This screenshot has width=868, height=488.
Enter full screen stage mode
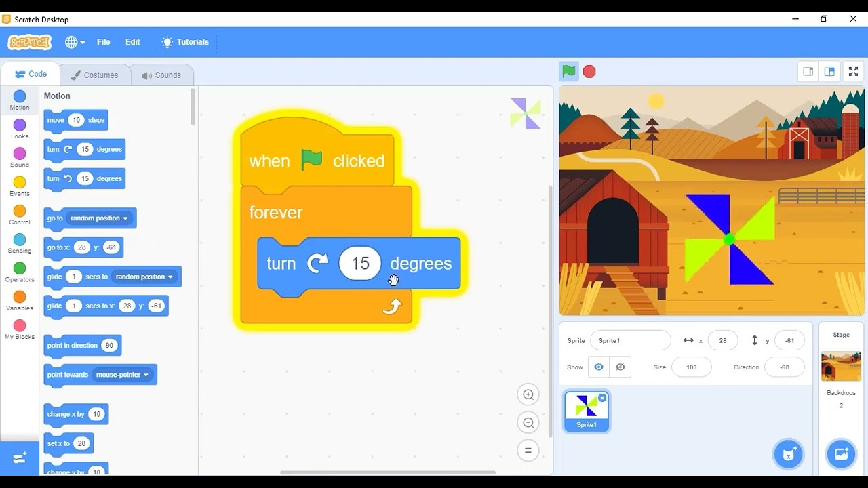pyautogui.click(x=853, y=71)
